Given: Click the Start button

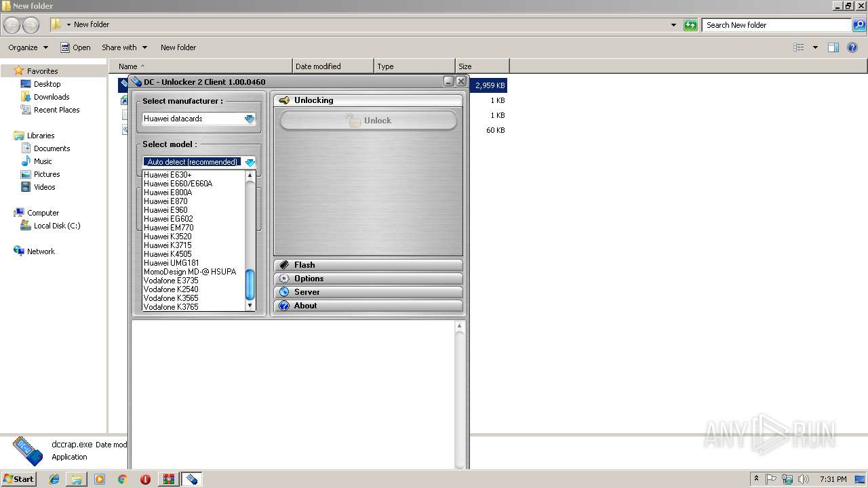Looking at the screenshot, I should pyautogui.click(x=19, y=479).
